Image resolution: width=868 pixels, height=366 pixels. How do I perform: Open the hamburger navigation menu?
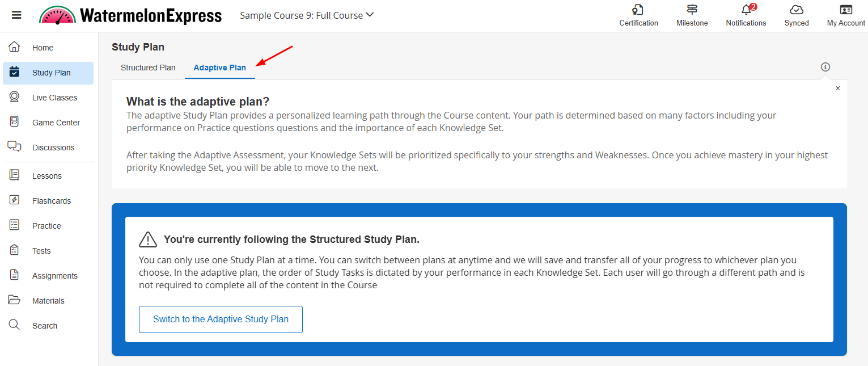pyautogui.click(x=16, y=15)
